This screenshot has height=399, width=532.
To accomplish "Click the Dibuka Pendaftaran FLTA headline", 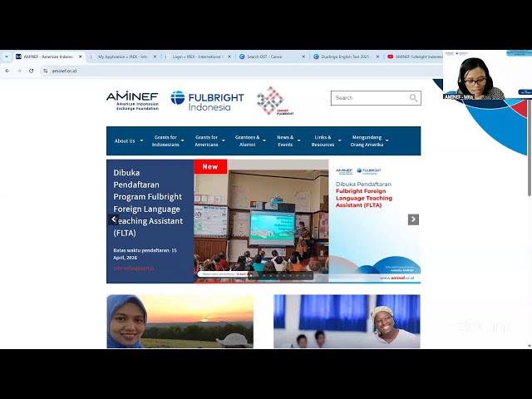I will 148,203.
